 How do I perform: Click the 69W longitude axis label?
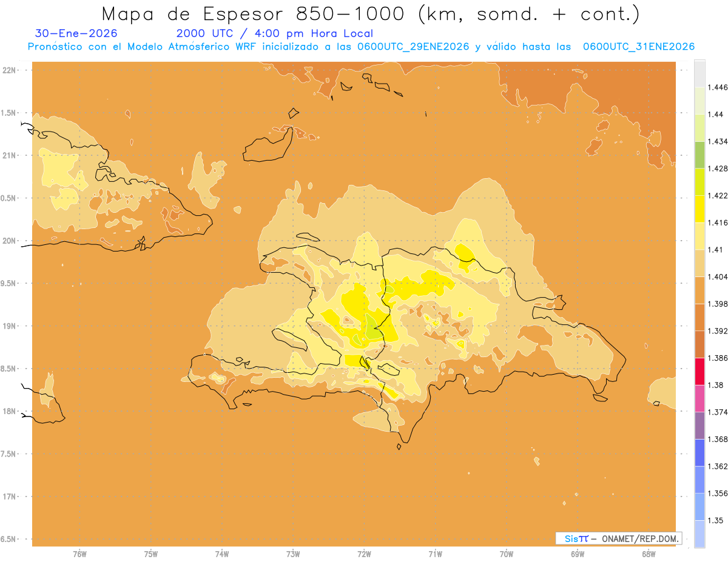click(x=578, y=554)
